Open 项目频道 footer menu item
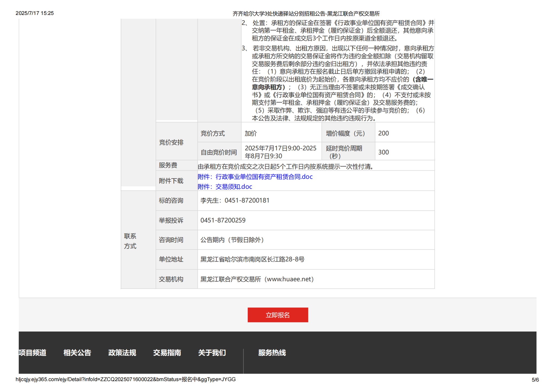Image resolution: width=555 pixels, height=392 pixels. (33, 352)
